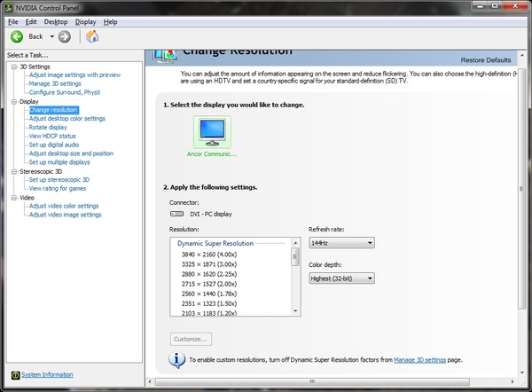Viewport: 532px width, 392px height.
Task: Open the Desktop menu
Action: [x=56, y=22]
